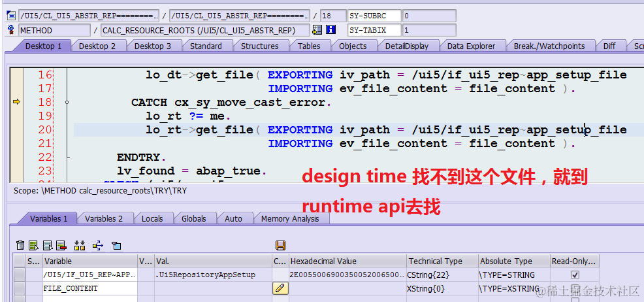Viewport: 644px width, 302px height.
Task: Click the Val. column header
Action: (213, 261)
